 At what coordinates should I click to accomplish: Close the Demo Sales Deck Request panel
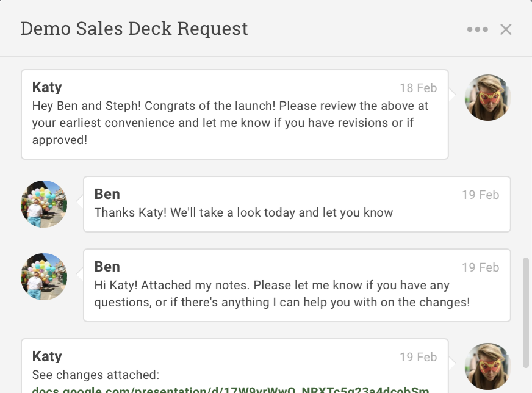tap(506, 29)
